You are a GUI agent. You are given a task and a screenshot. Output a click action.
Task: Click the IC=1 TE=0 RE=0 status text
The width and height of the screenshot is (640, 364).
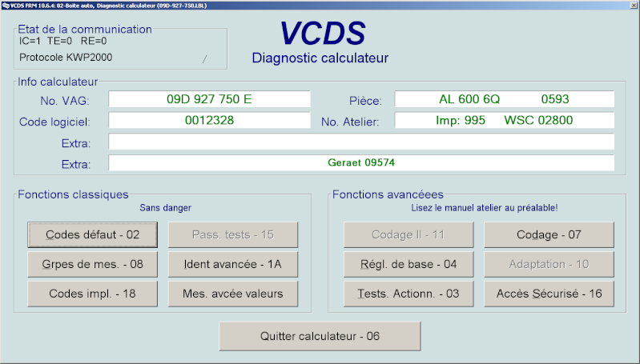pyautogui.click(x=62, y=41)
